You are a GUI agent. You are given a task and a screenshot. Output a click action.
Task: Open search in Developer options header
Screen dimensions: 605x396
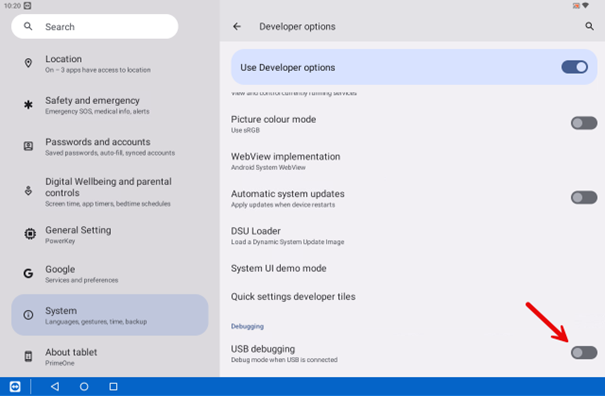tap(589, 26)
